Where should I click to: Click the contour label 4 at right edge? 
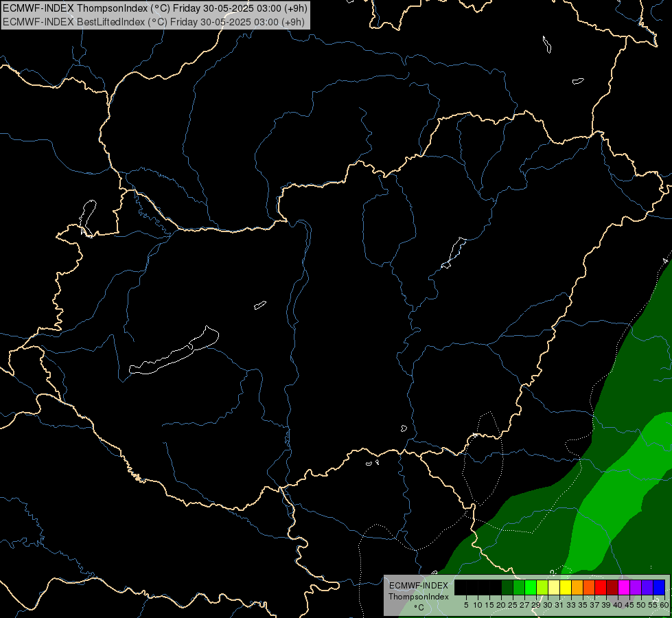(665, 261)
